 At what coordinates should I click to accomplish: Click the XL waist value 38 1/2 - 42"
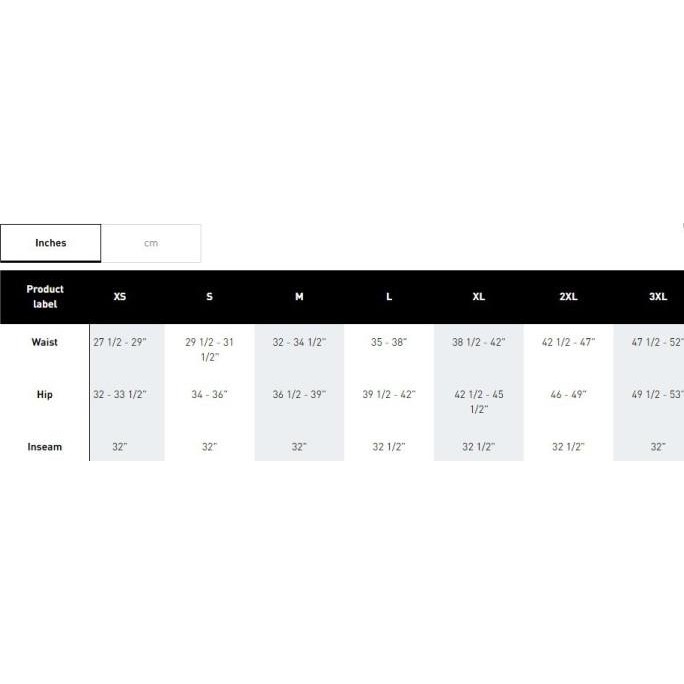(x=479, y=342)
